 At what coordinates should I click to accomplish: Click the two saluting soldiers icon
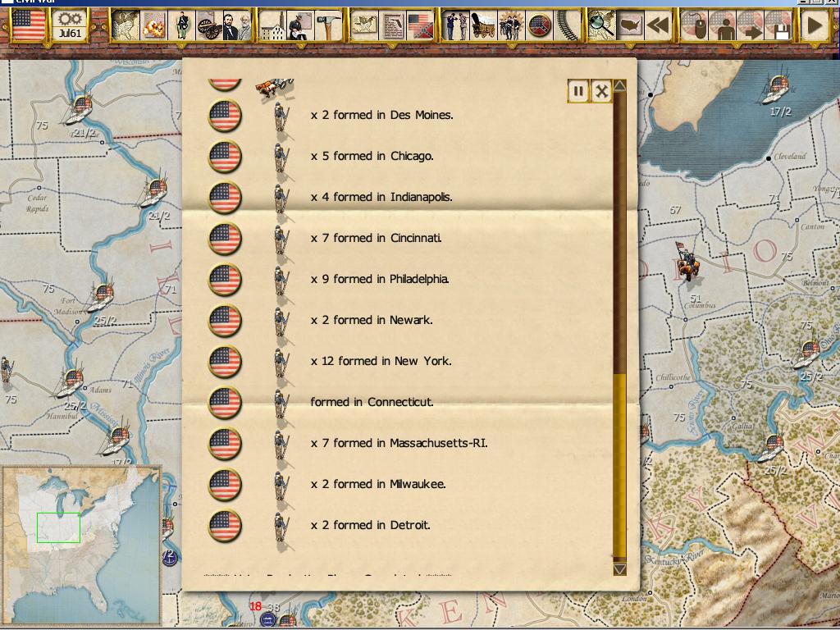point(456,25)
